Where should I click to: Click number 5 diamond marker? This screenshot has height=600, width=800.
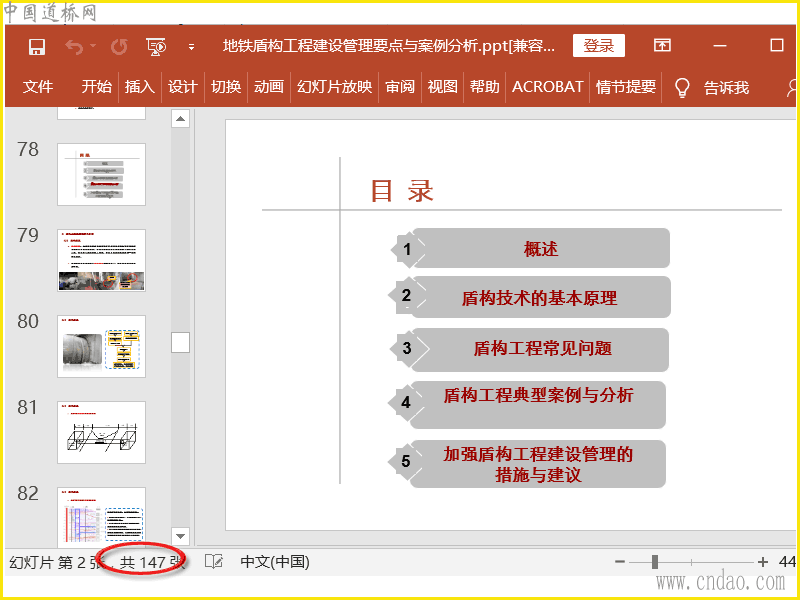click(x=406, y=461)
